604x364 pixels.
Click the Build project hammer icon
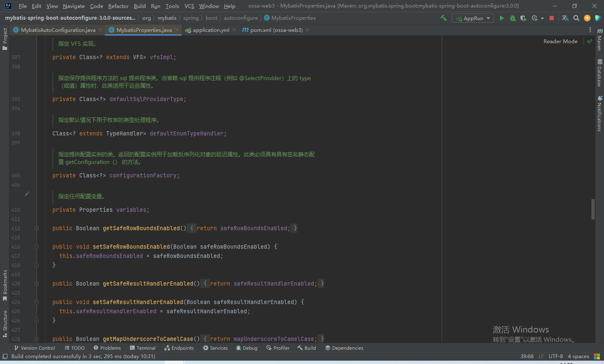[x=443, y=18]
